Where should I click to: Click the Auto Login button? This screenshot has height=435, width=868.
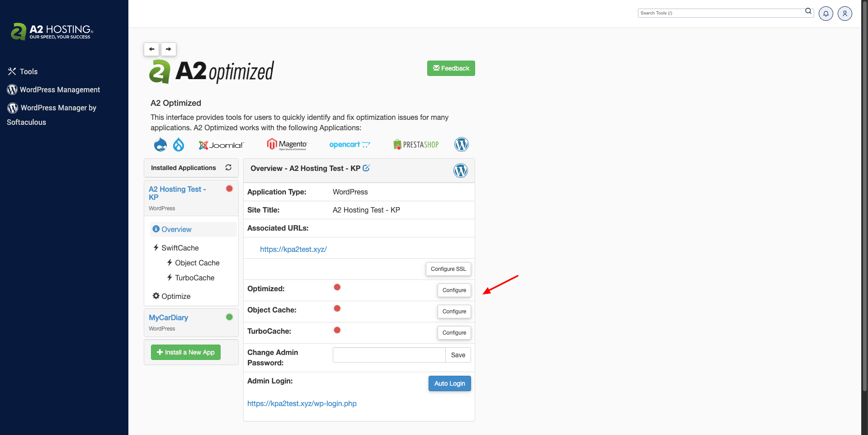pos(450,383)
